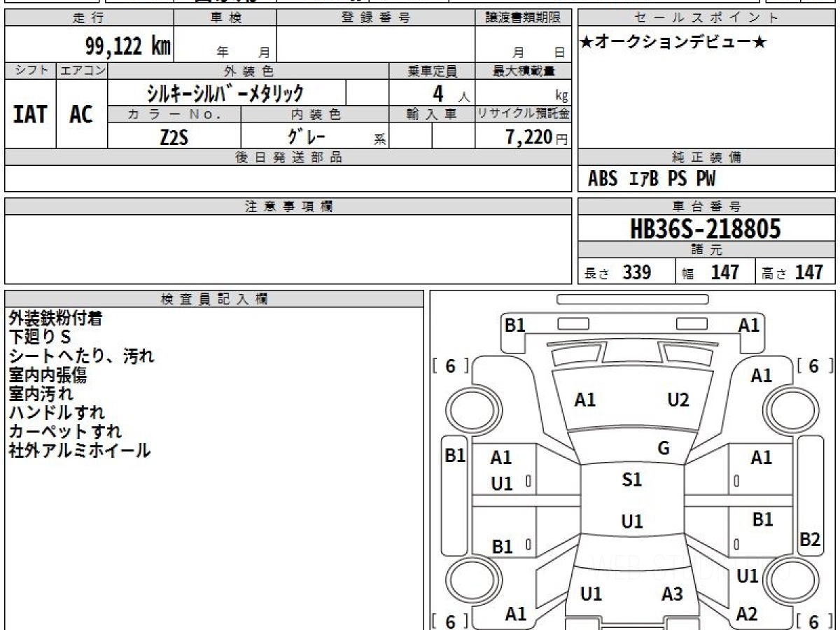Click the inspector note 外装鉄粉付着
The width and height of the screenshot is (840, 630).
click(56, 318)
